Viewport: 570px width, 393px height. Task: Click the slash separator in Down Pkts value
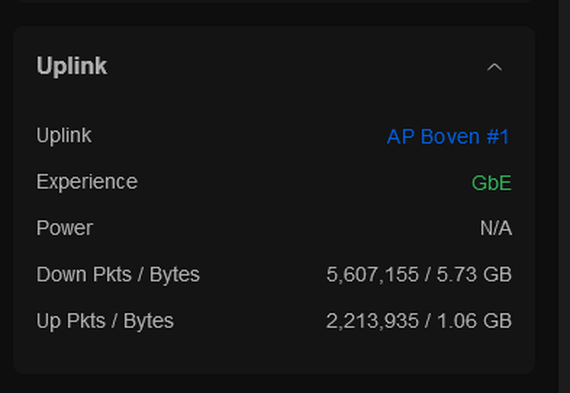[x=428, y=274]
